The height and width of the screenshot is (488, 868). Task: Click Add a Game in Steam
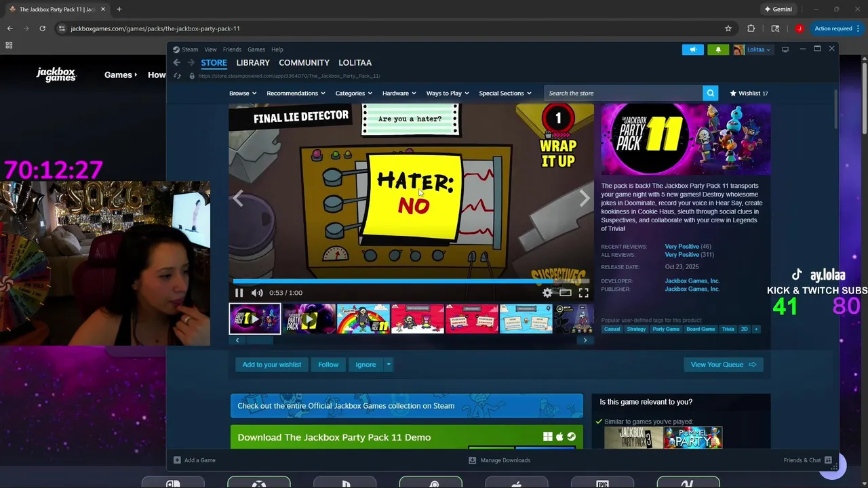[x=195, y=460]
